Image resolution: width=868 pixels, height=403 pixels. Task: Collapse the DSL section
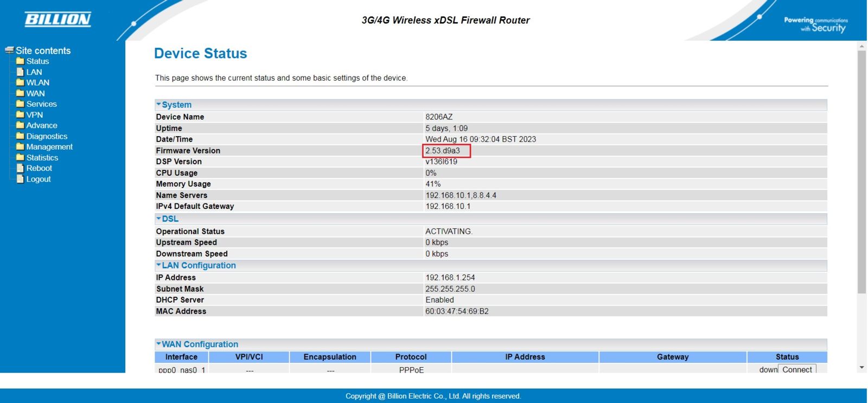(x=158, y=219)
